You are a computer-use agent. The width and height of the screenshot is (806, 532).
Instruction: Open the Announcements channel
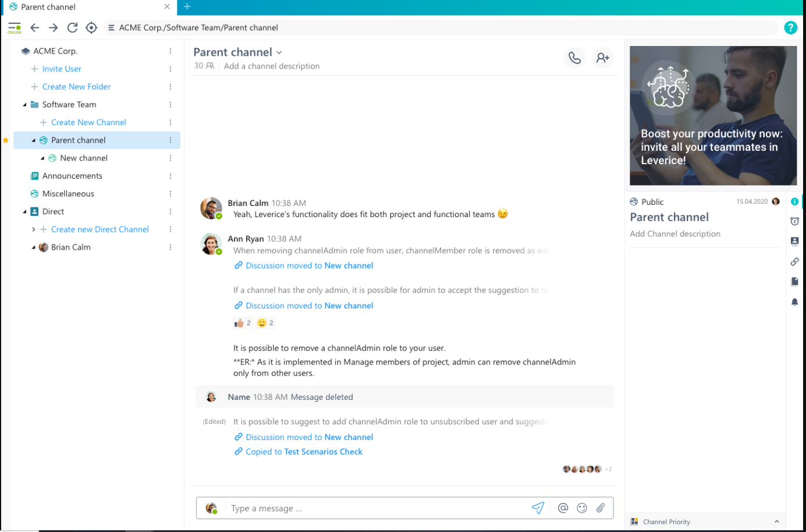[x=72, y=176]
